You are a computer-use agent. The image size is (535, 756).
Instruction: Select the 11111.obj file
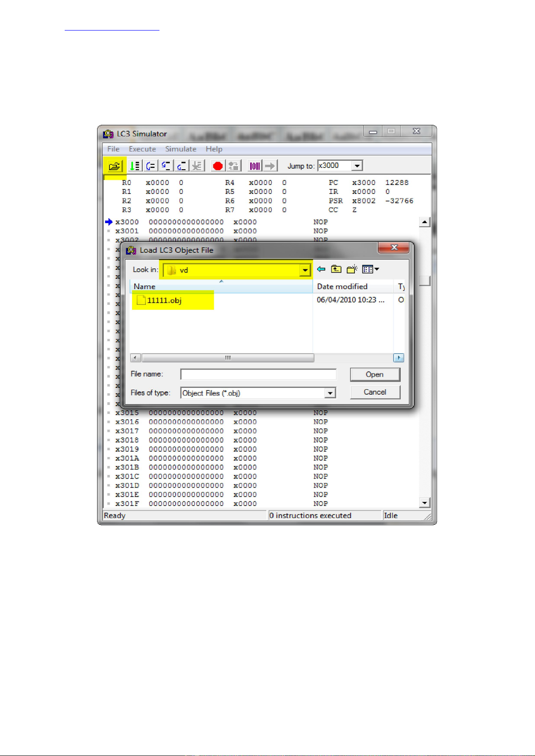point(164,300)
